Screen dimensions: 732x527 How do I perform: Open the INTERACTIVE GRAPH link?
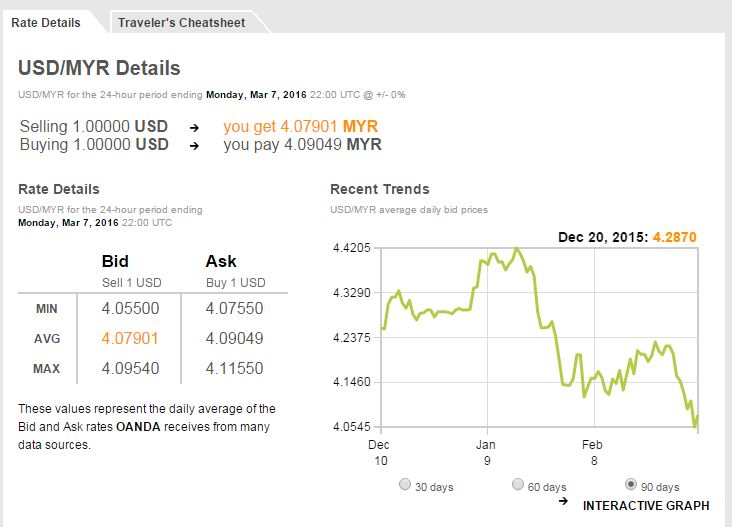coord(645,505)
